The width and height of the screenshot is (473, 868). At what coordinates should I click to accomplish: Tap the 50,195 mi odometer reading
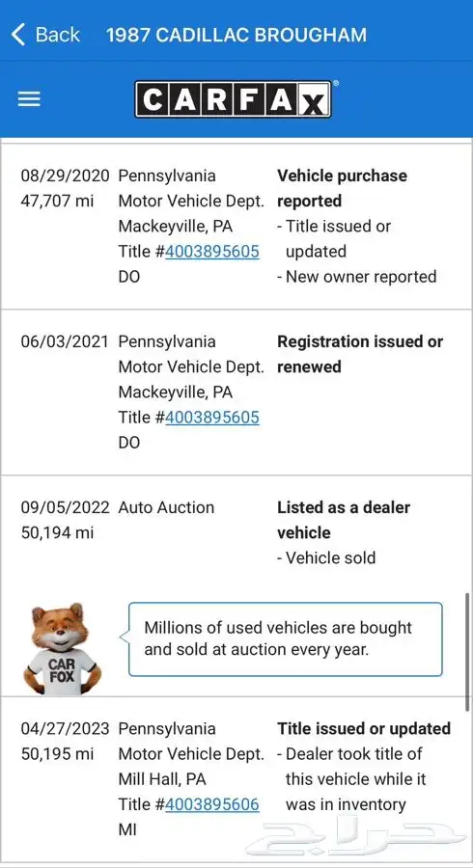coord(58,754)
